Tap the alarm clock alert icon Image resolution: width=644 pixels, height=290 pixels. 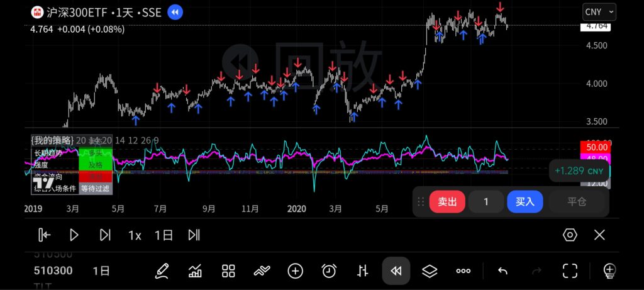coord(329,271)
